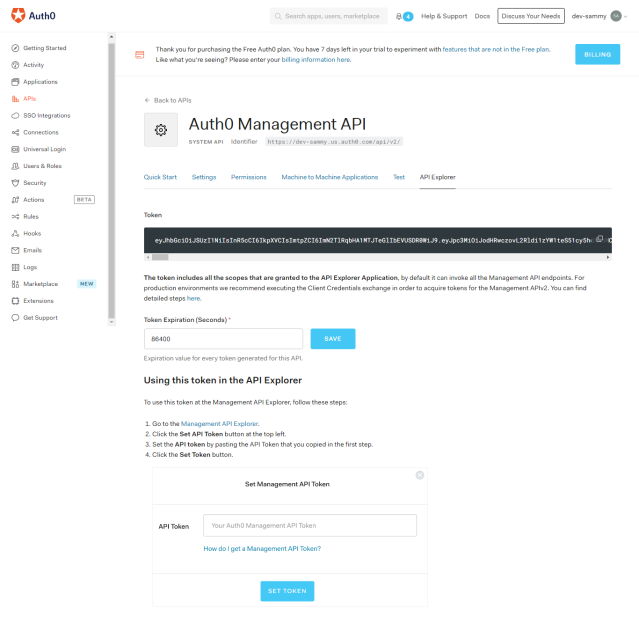
Task: Switch to the Test tab
Action: pos(399,177)
